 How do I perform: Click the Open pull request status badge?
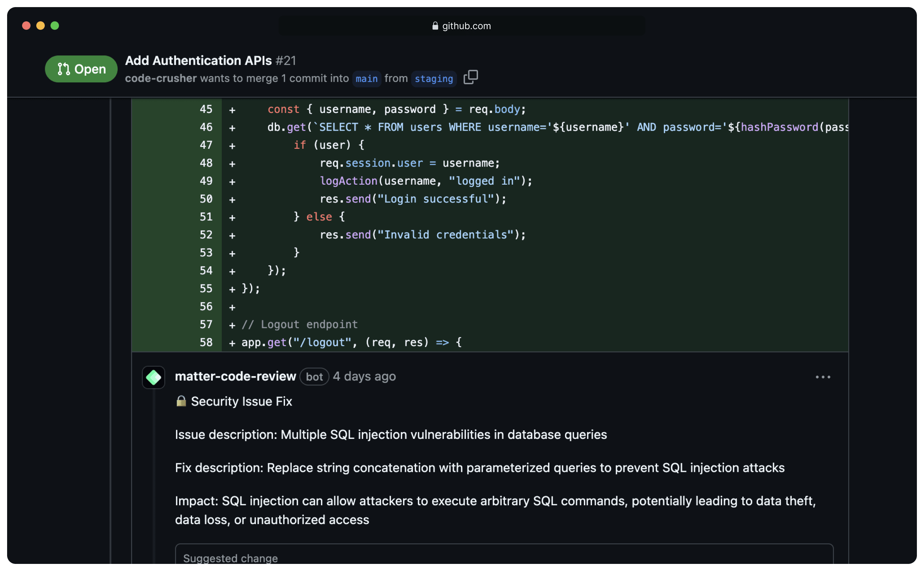[81, 69]
